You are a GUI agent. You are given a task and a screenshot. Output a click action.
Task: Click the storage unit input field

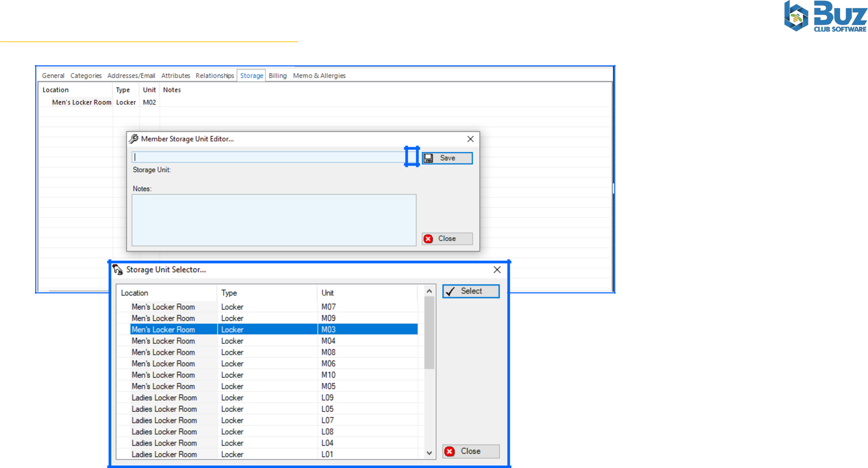click(x=268, y=157)
